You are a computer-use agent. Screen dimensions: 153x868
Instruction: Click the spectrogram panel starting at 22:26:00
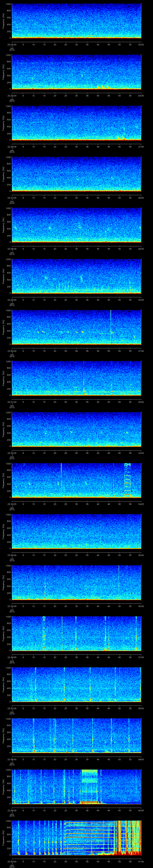[77, 123]
